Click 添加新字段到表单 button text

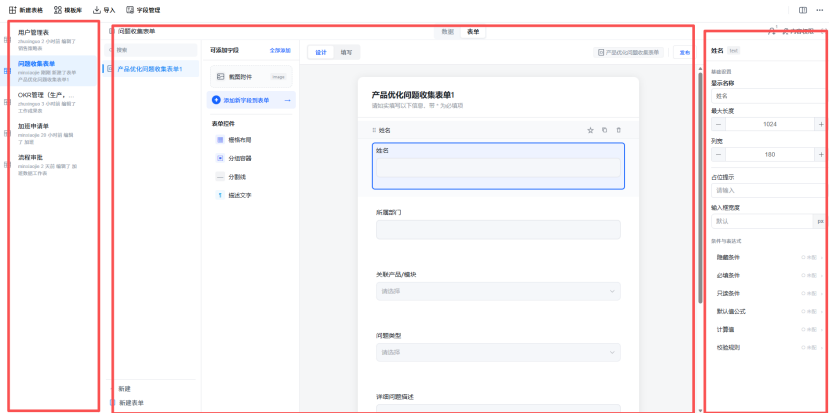pos(246,100)
